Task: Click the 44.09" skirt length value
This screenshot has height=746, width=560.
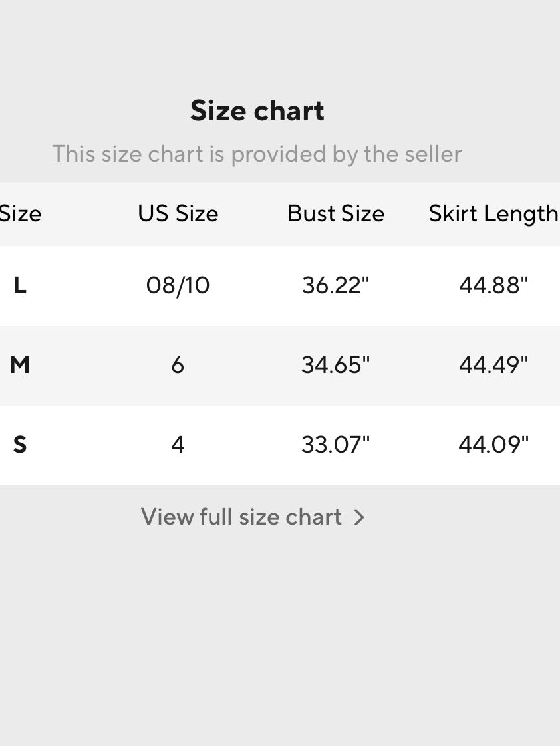Action: coord(493,444)
